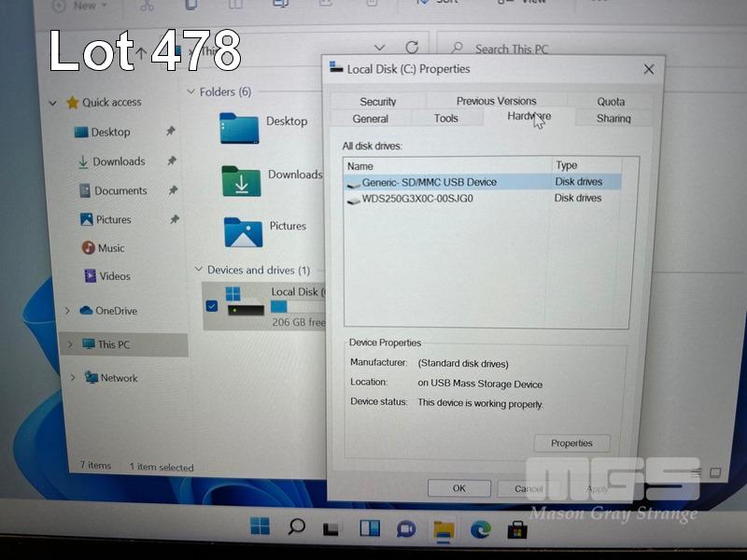Screen dimensions: 747x560
Task: Expand the OneDrive tree node
Action: tap(68, 311)
